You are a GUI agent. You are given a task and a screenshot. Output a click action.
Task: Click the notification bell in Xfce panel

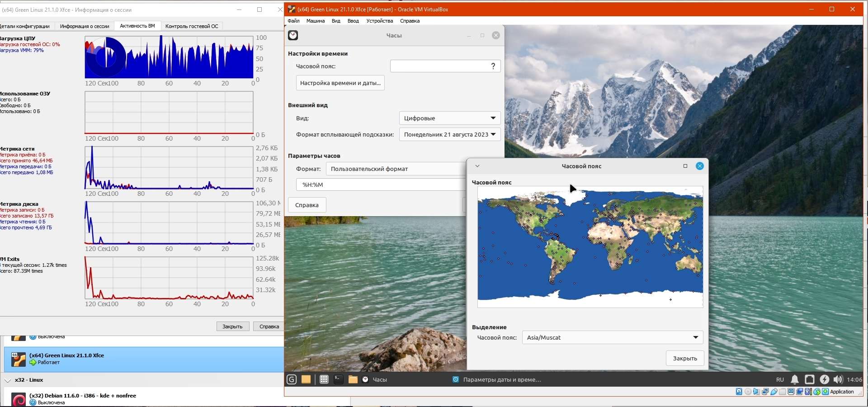(794, 379)
